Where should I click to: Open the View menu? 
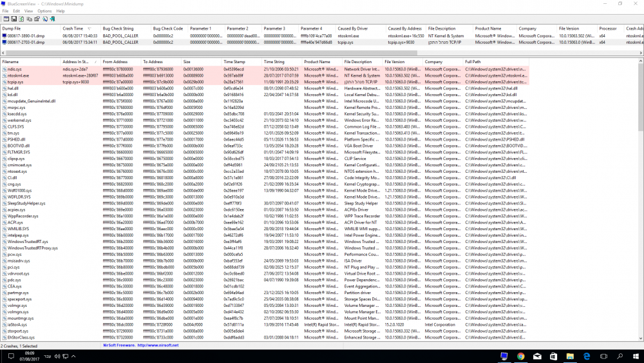coord(28,11)
